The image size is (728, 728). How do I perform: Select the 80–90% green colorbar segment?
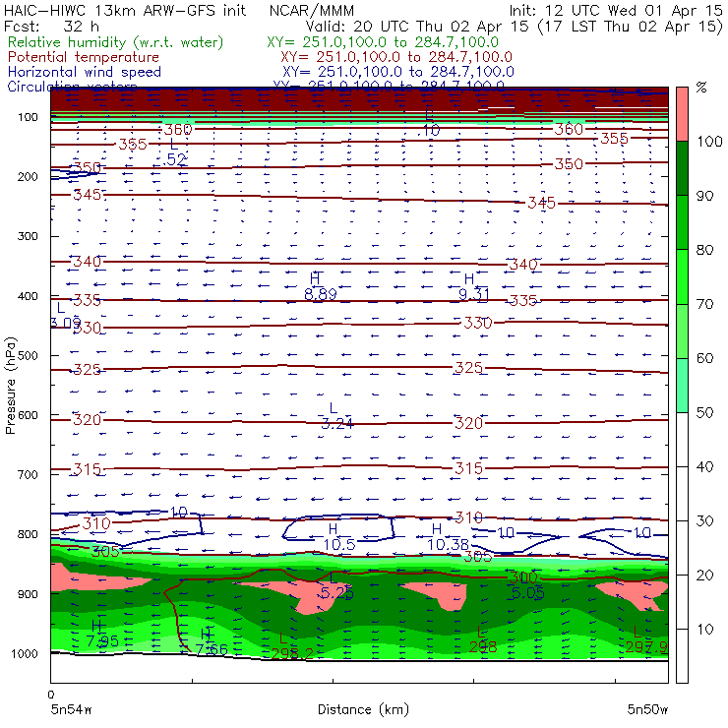[x=682, y=222]
